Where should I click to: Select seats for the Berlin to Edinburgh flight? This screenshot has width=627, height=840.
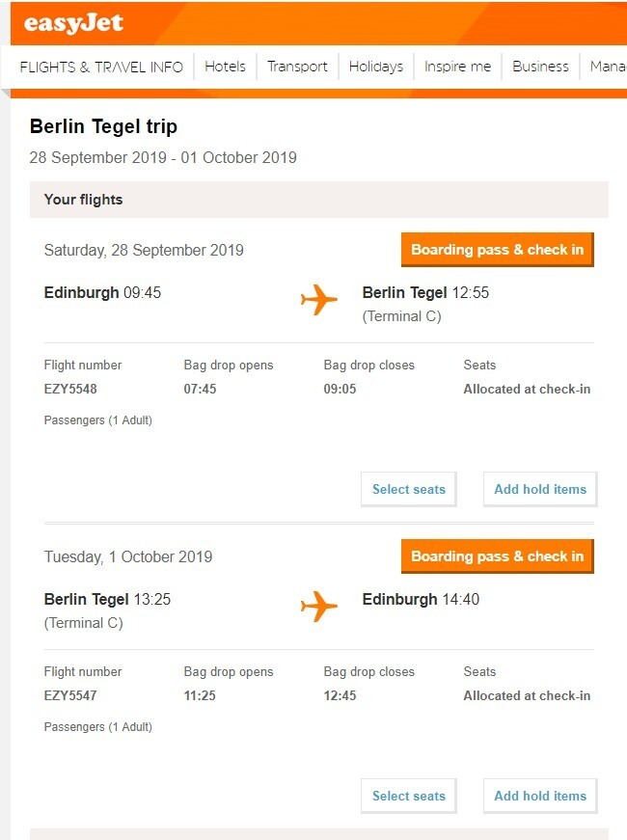408,796
